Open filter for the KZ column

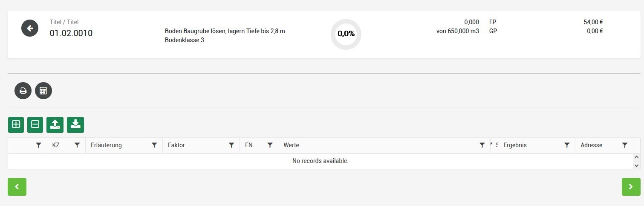point(77,146)
